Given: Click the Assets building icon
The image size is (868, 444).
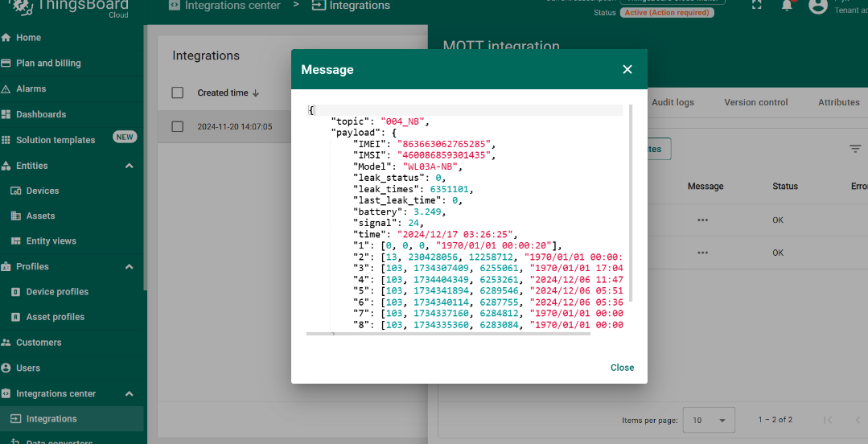Looking at the screenshot, I should (x=16, y=216).
